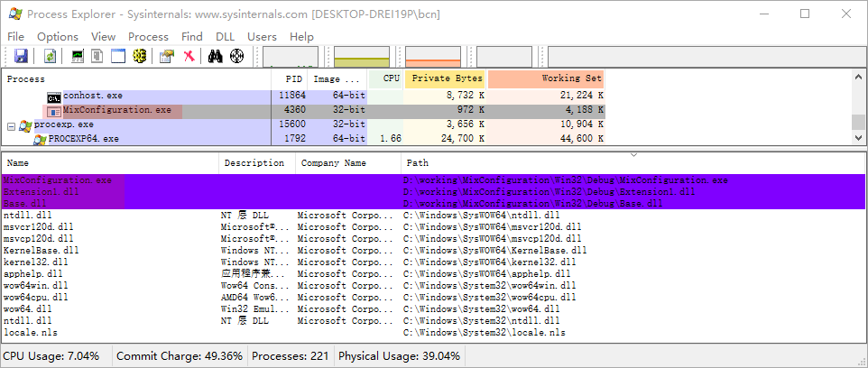The width and height of the screenshot is (868, 368).
Task: Select Bxtension1.dll in the DLL list
Action: click(x=433, y=192)
